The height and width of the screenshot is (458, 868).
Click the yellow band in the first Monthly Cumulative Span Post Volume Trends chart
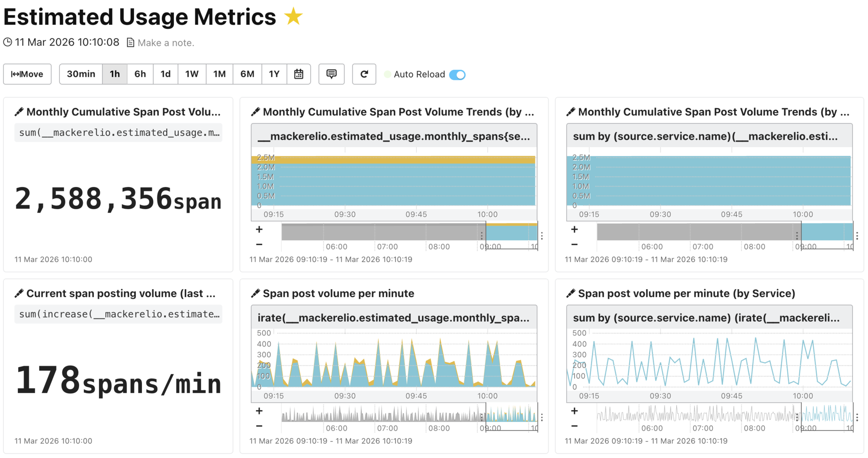[x=393, y=160]
